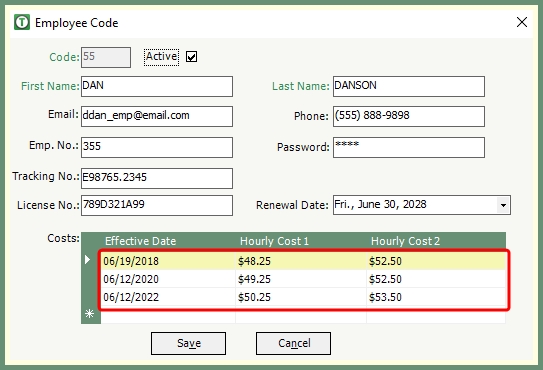Click the Save button
The image size is (543, 370).
tap(188, 343)
